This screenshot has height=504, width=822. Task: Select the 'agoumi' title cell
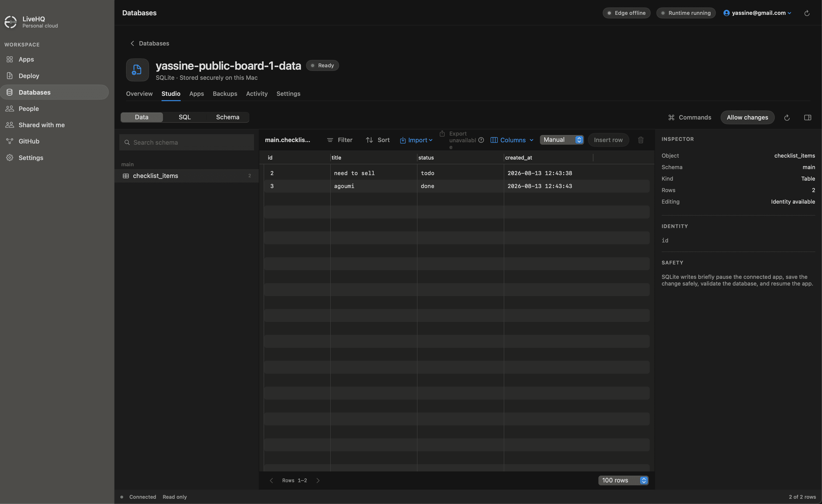tap(374, 186)
